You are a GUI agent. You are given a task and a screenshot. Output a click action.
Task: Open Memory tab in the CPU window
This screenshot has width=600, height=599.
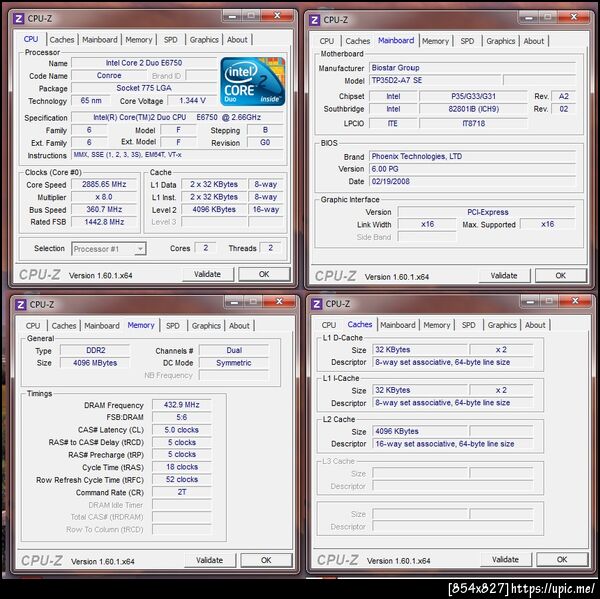click(x=139, y=40)
